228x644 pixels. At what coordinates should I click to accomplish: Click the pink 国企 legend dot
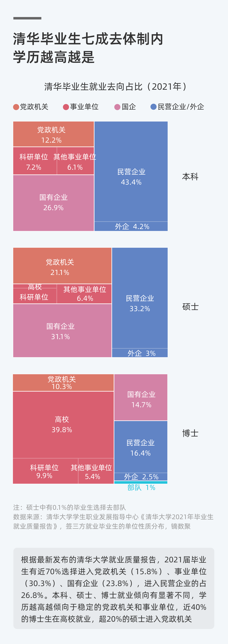[117, 107]
